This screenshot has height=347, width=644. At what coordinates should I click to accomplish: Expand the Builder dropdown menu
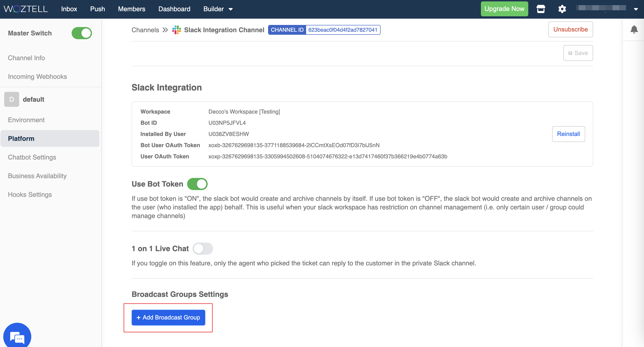[x=218, y=9]
